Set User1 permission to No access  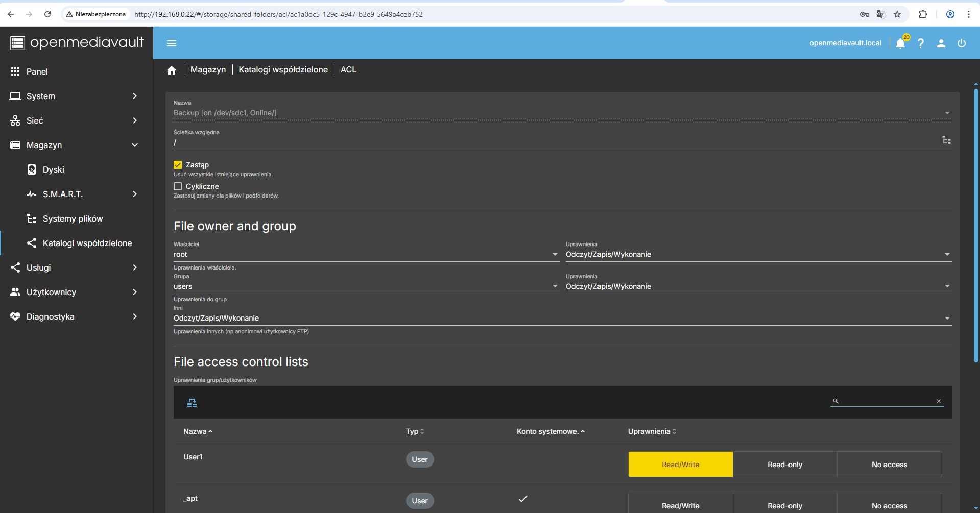point(889,465)
